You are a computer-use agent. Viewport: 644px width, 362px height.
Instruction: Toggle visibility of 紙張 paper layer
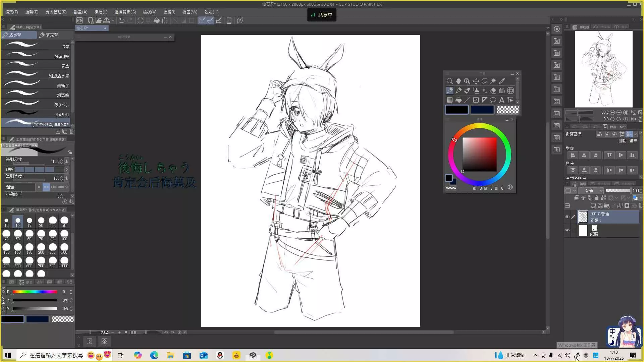[x=567, y=230]
